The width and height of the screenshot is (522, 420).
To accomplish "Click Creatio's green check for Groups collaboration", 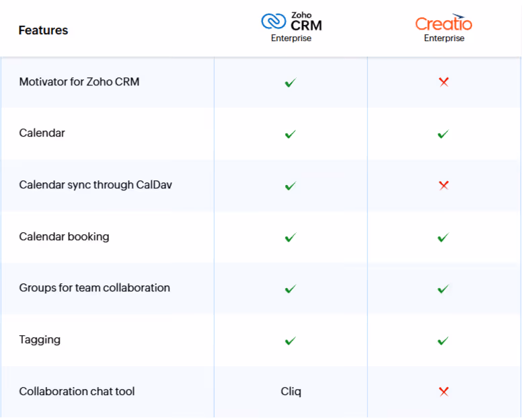I will click(x=443, y=289).
